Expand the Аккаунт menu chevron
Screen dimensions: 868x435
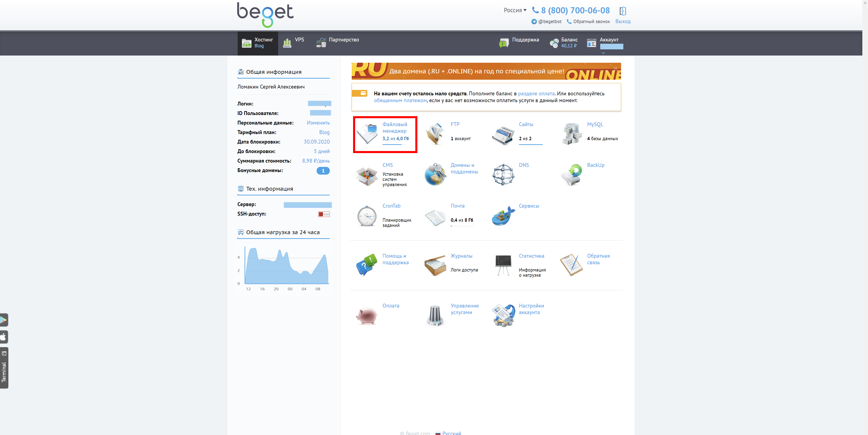pyautogui.click(x=603, y=53)
